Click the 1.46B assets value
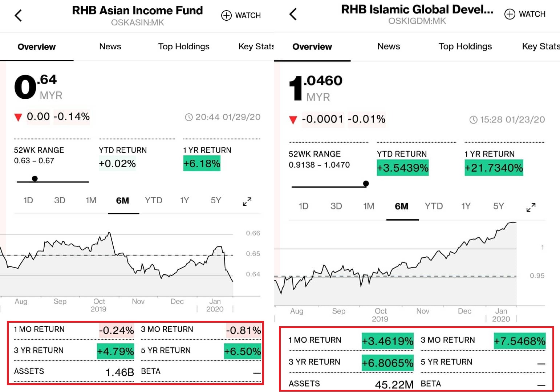 click(x=119, y=372)
